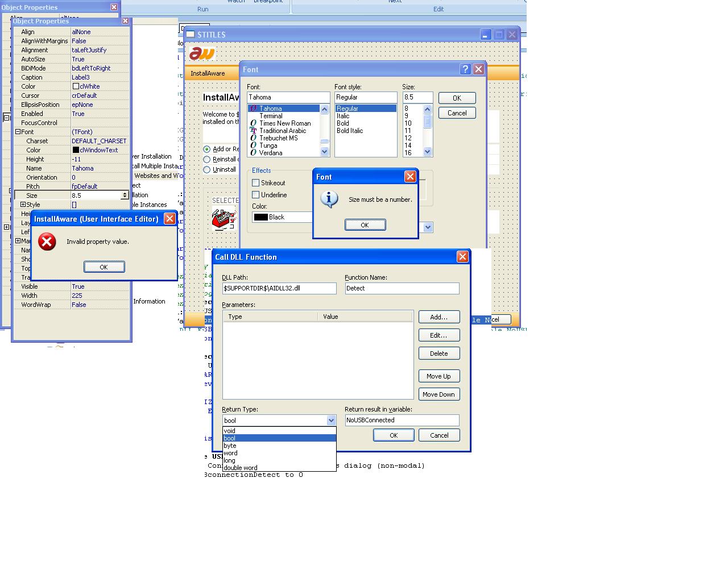This screenshot has height=582, width=728.
Task: Select the Add or Remove radio option
Action: (207, 149)
